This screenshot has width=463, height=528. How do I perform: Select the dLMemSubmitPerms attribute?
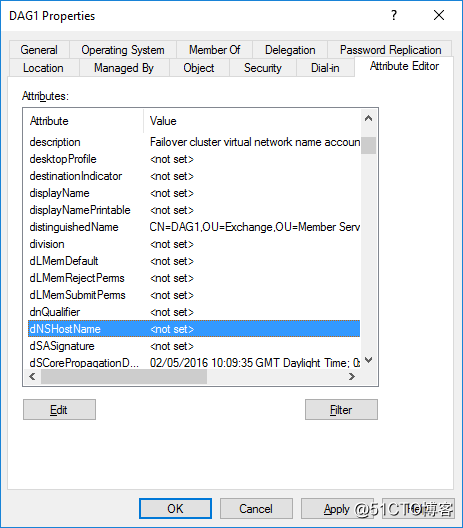click(x=194, y=295)
